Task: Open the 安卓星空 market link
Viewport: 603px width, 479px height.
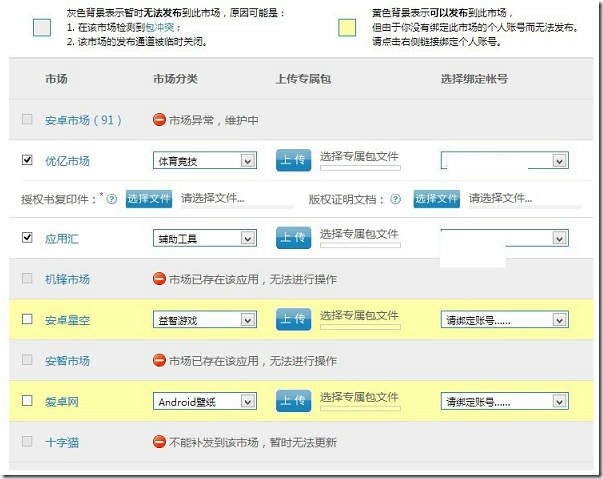Action: (x=67, y=320)
